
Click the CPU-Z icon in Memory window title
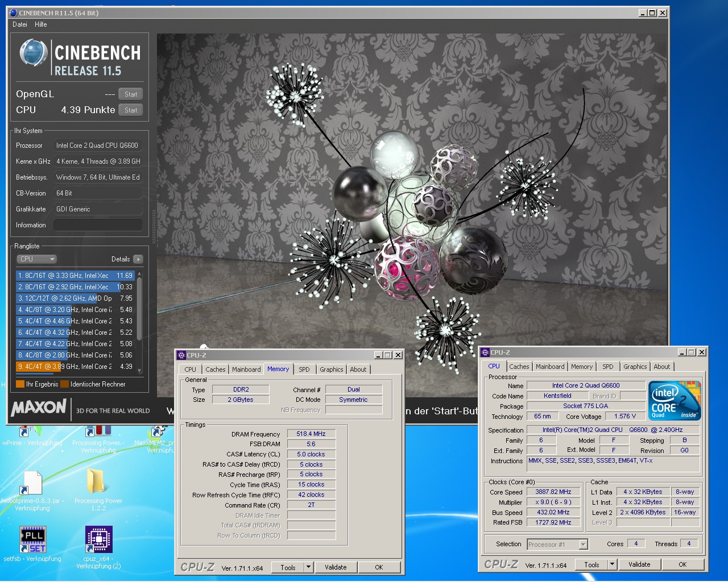click(181, 355)
